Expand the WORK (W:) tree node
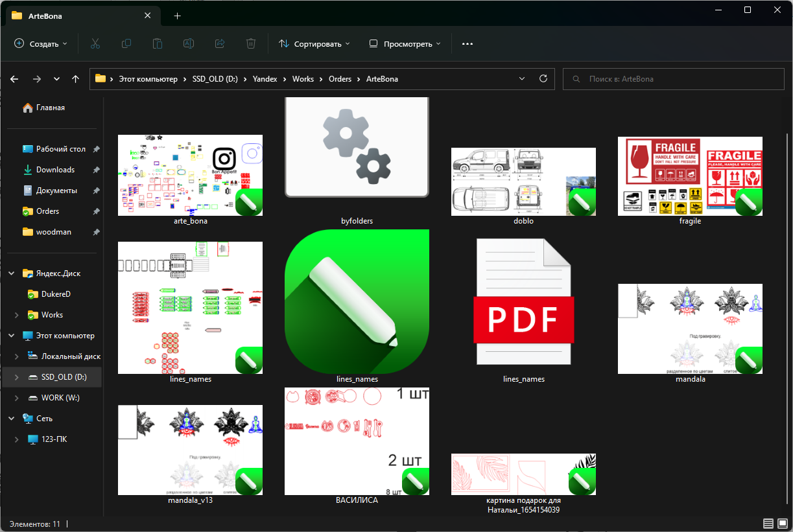The image size is (793, 532). click(x=16, y=398)
